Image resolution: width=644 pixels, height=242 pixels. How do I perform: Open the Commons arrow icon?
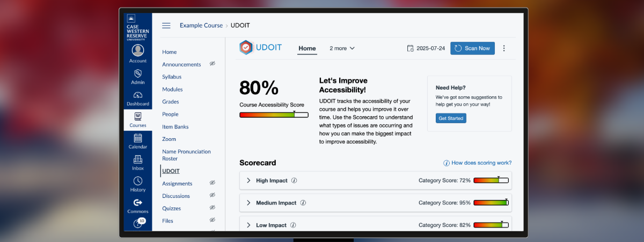click(x=138, y=202)
